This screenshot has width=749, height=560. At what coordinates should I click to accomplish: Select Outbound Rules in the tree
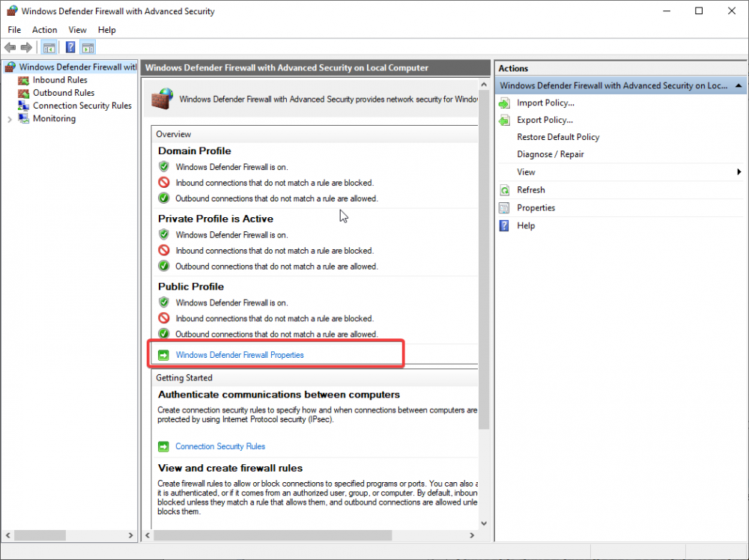coord(64,93)
